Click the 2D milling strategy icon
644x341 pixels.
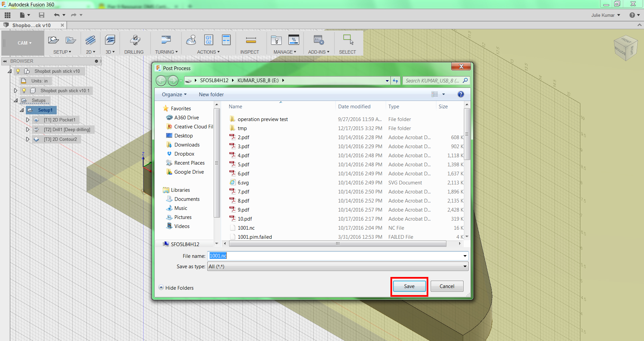click(x=90, y=40)
